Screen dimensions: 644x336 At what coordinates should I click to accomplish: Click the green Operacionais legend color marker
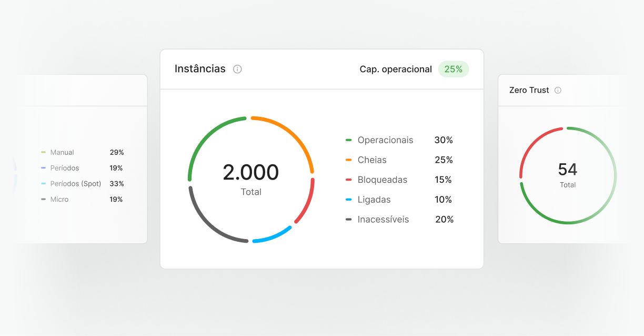click(x=348, y=140)
